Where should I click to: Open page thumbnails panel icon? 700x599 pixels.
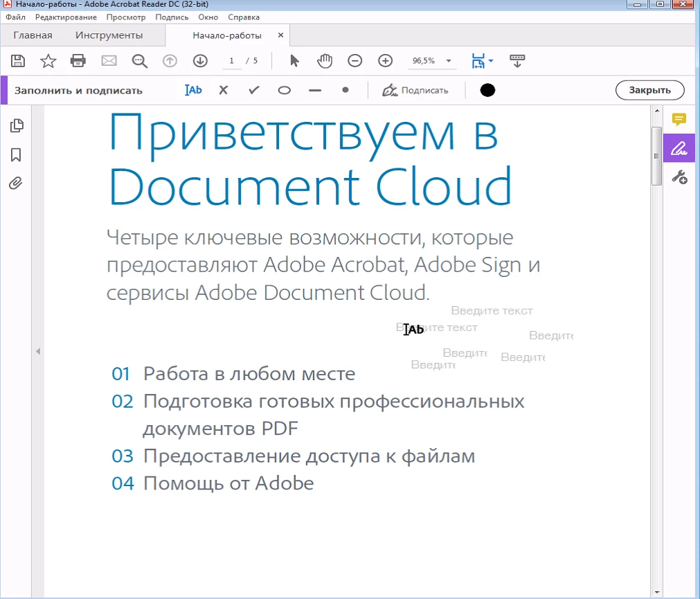pos(17,126)
